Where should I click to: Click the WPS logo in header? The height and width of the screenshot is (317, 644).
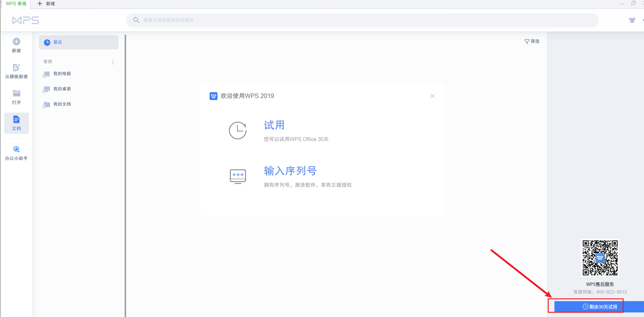coord(26,20)
